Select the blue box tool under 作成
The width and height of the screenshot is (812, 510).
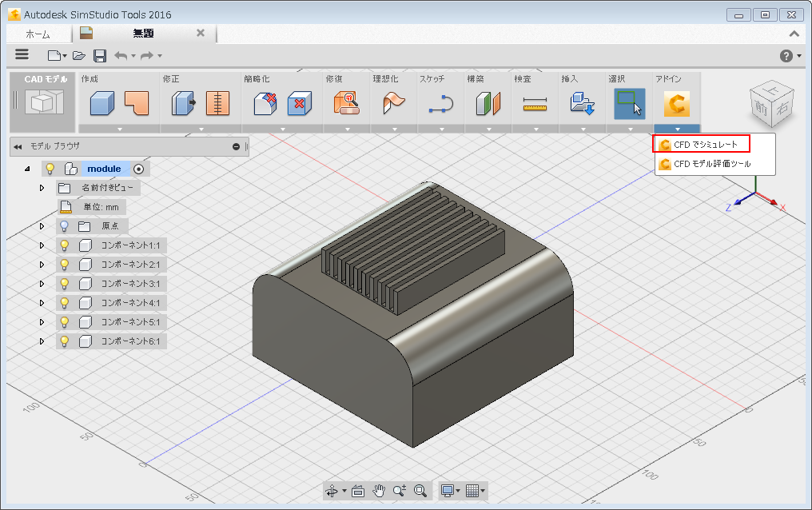coord(102,103)
